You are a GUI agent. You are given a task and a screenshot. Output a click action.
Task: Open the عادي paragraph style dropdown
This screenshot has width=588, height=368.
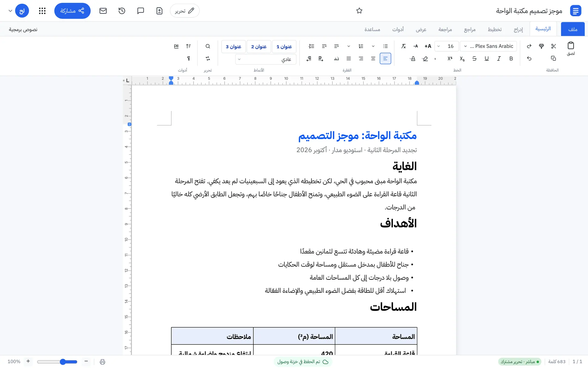coord(266,59)
